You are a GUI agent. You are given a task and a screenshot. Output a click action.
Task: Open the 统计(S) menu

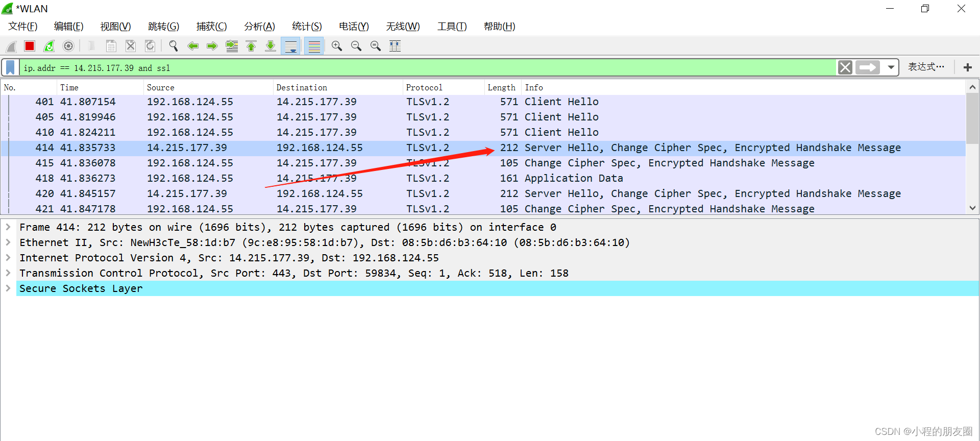point(307,27)
